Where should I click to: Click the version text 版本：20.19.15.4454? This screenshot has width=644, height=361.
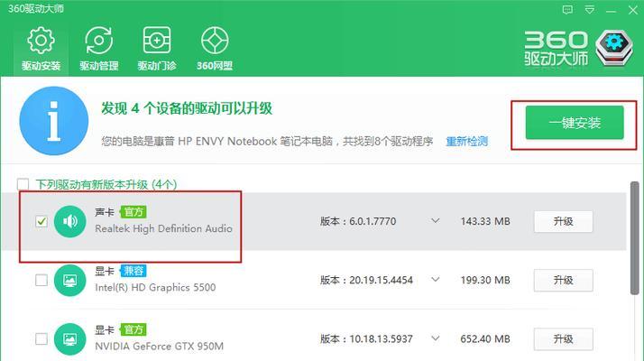[x=366, y=281]
